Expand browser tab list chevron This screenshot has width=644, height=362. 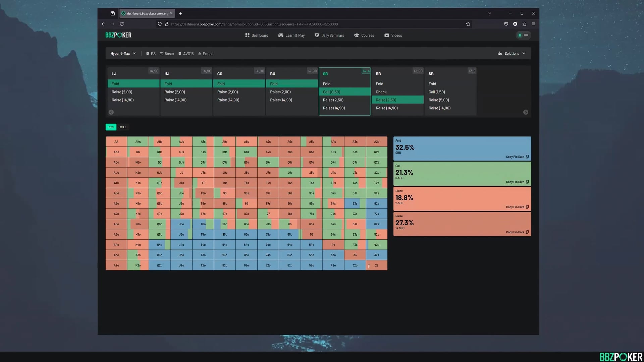coord(489,13)
